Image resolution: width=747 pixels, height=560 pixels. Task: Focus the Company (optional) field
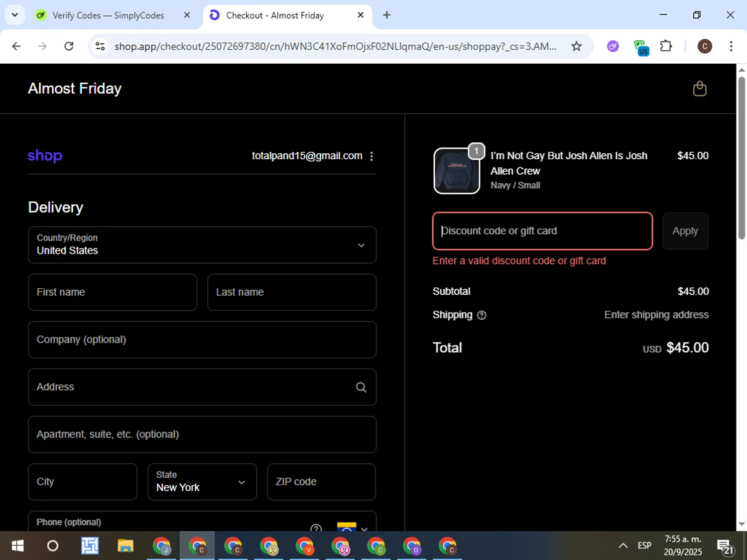[202, 339]
